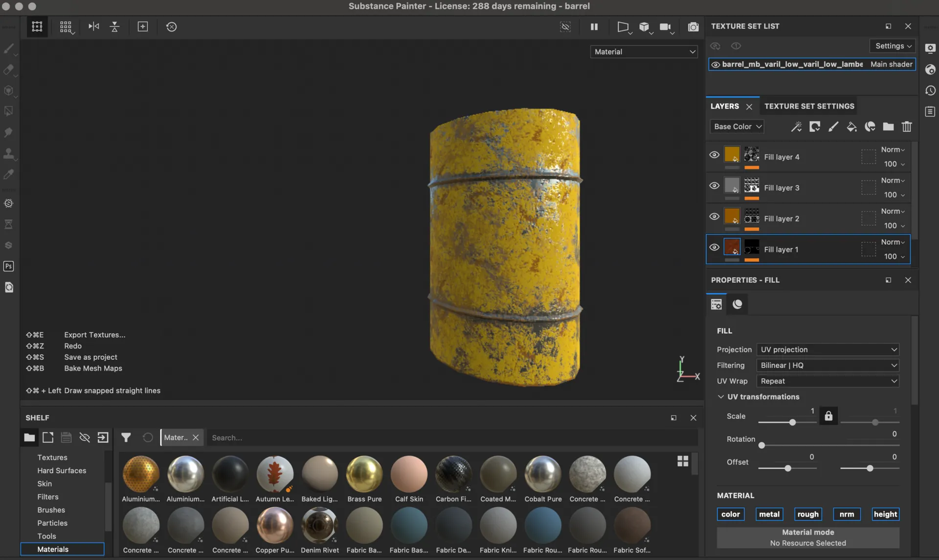Switch shelf to grid view icon
Viewport: 939px width, 560px height.
(x=683, y=461)
